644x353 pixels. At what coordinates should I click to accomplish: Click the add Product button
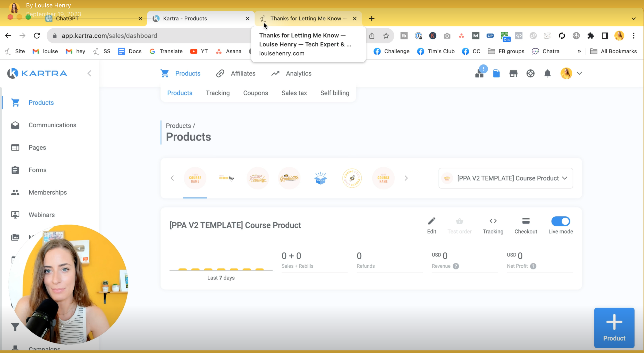coord(614,328)
